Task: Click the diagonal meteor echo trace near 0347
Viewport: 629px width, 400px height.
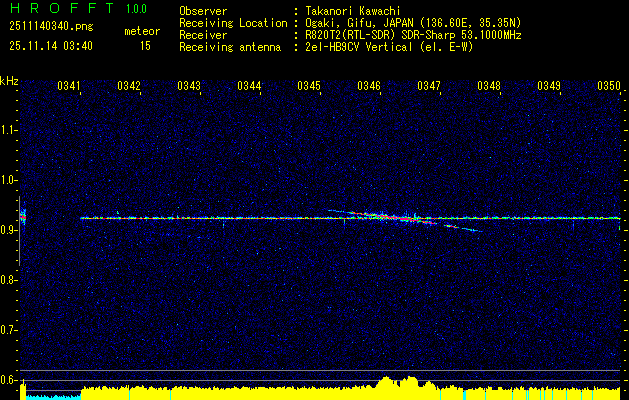Action: point(405,219)
